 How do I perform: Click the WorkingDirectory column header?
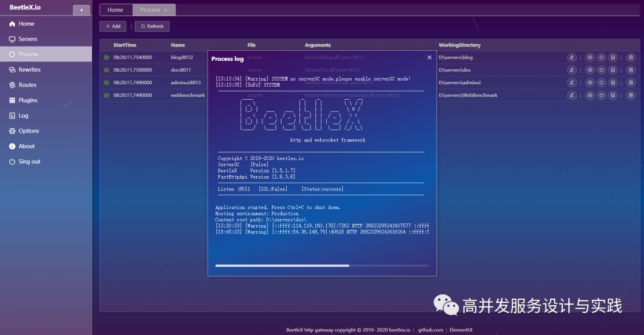(459, 45)
